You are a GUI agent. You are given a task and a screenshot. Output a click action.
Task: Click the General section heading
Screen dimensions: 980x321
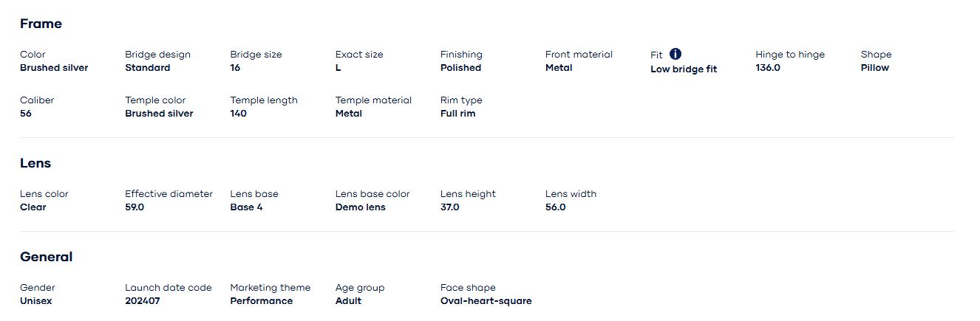(46, 257)
